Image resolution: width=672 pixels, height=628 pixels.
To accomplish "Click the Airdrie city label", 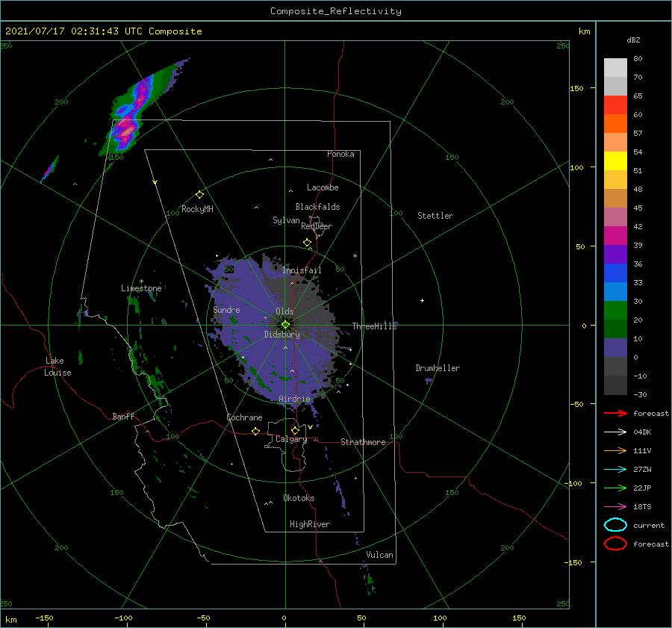I will [294, 399].
